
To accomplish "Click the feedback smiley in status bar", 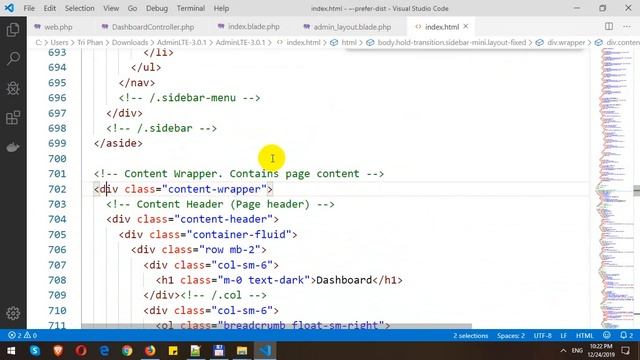I will point(607,335).
